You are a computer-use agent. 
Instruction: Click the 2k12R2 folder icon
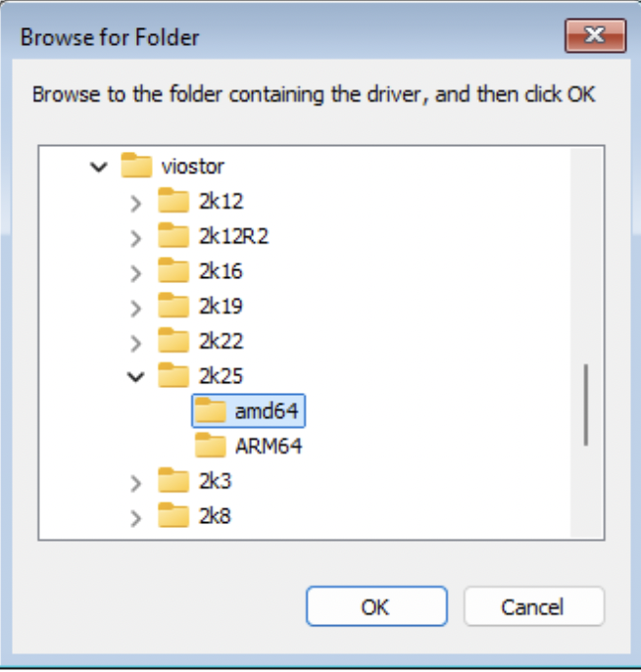[173, 236]
